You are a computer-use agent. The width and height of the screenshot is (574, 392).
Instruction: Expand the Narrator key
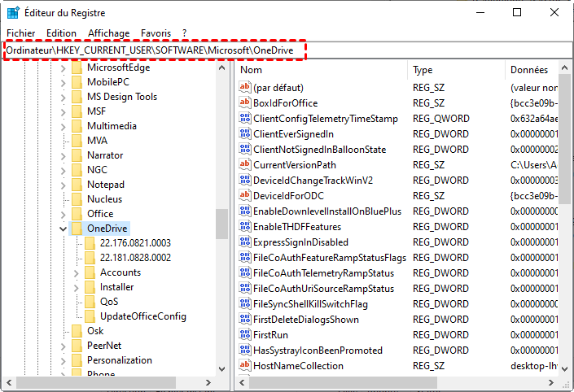point(63,156)
